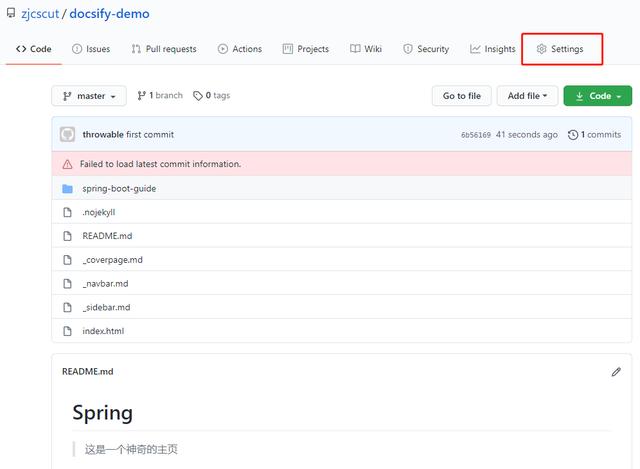Click the file icon beside .nojekyll
The width and height of the screenshot is (640, 469).
[67, 212]
